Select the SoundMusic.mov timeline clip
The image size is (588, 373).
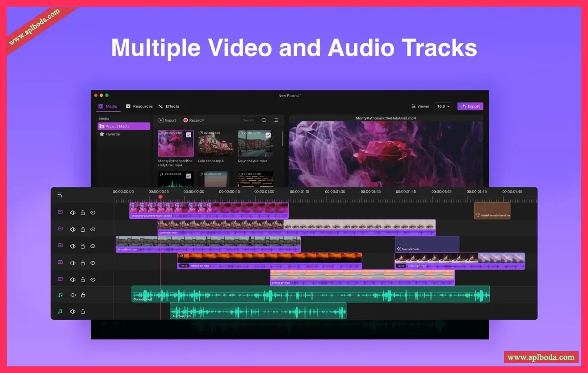pos(208,245)
